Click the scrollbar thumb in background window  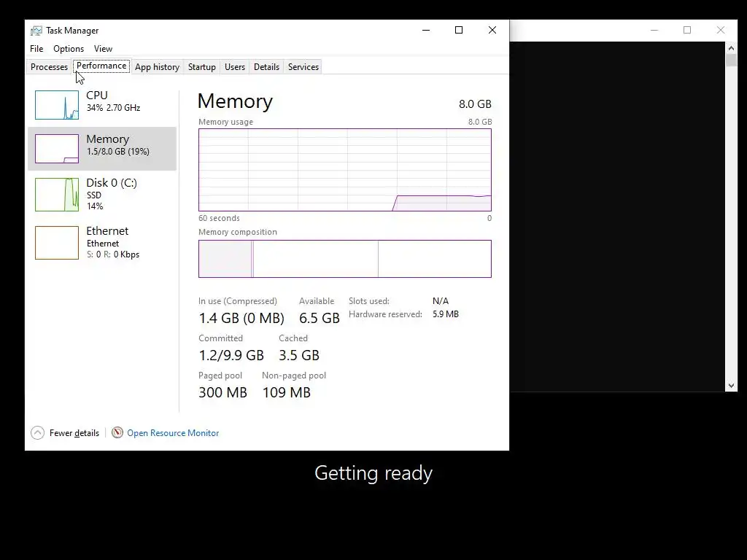731,60
